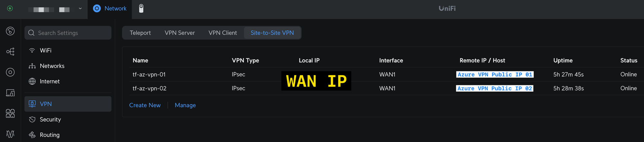Open the Radios wave icon in rail

(x=10, y=134)
